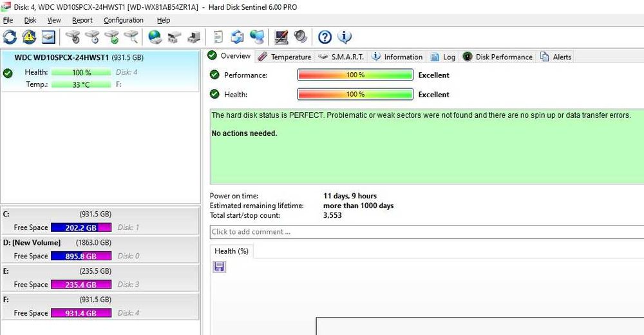Viewport: 644px width, 335px height.
Task: Click the network globe and monitor icon
Action: click(x=257, y=37)
